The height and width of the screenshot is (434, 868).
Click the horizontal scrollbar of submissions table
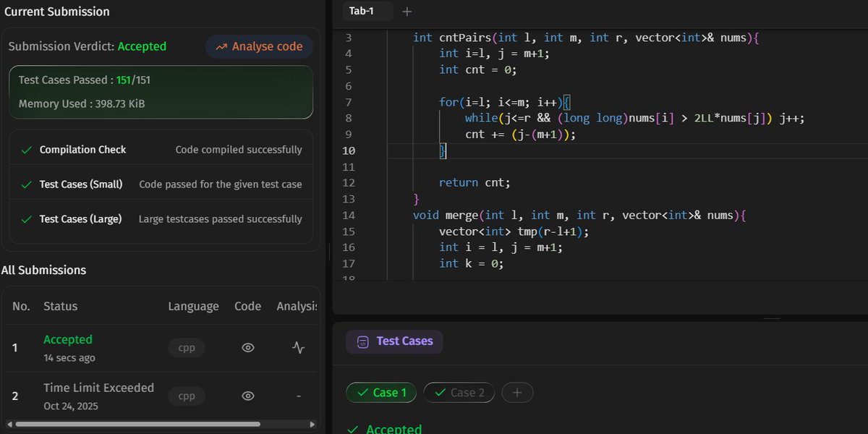(137, 424)
